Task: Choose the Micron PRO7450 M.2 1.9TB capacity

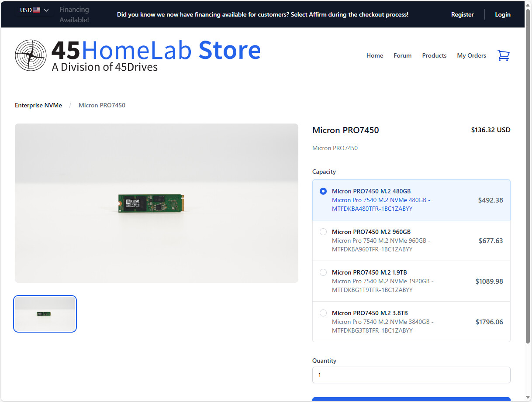Action: pyautogui.click(x=323, y=272)
